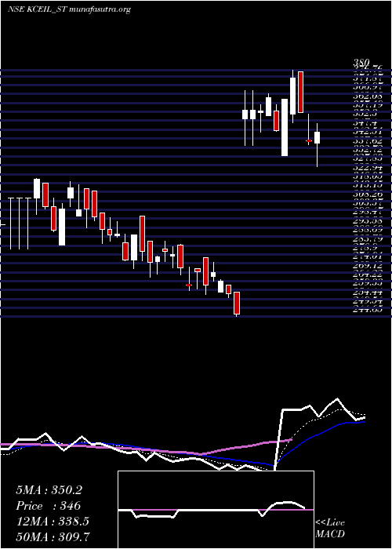Click the NSE KCEIL_ST munafasutra.org chart title
Viewport: 392px width, 549px height.
[x=69, y=9]
